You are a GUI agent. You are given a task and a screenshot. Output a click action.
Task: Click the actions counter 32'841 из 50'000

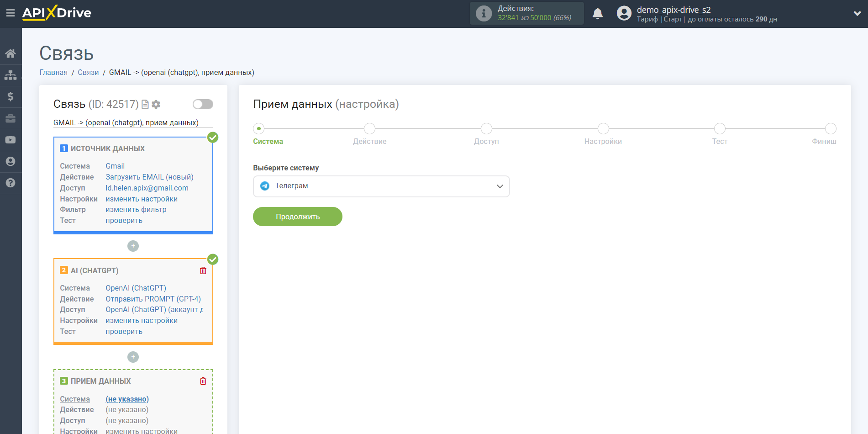click(535, 18)
